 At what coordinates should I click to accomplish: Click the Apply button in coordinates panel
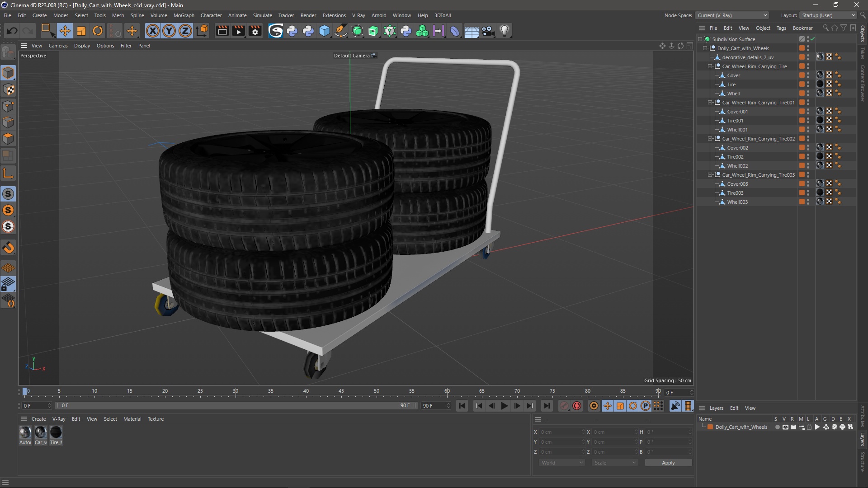[x=668, y=462]
